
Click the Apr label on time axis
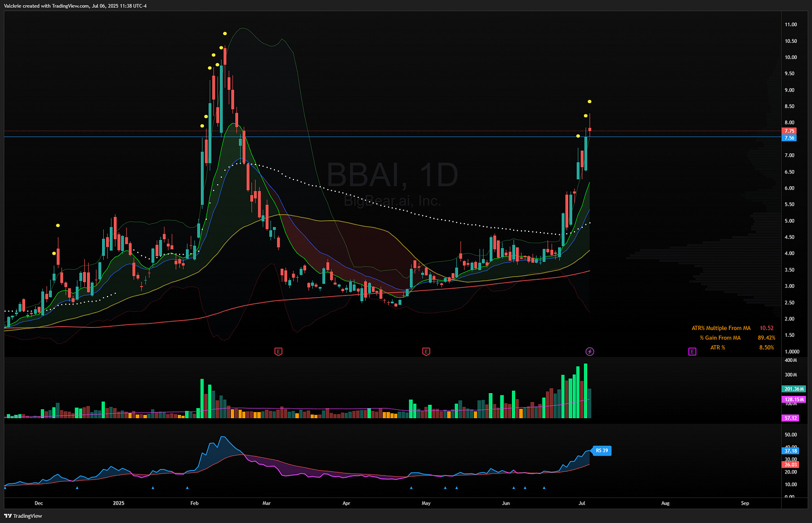[346, 503]
